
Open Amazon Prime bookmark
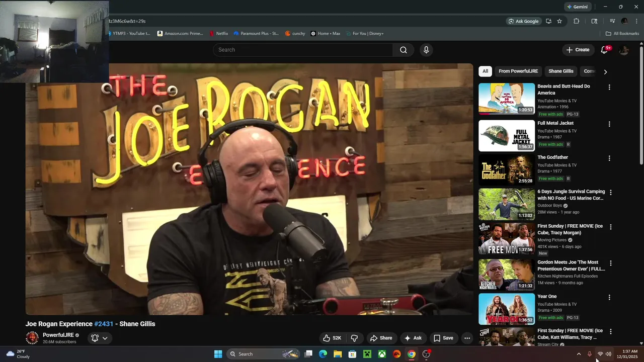181,34
